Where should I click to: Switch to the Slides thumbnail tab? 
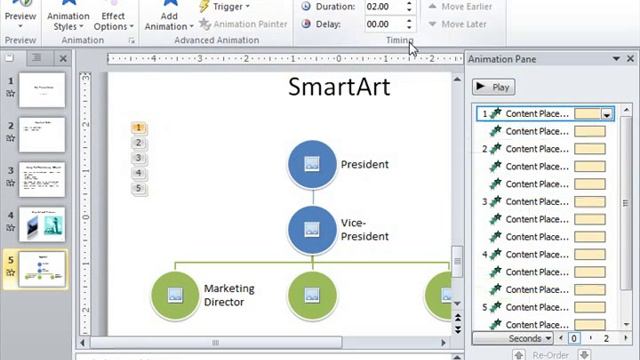pos(10,58)
